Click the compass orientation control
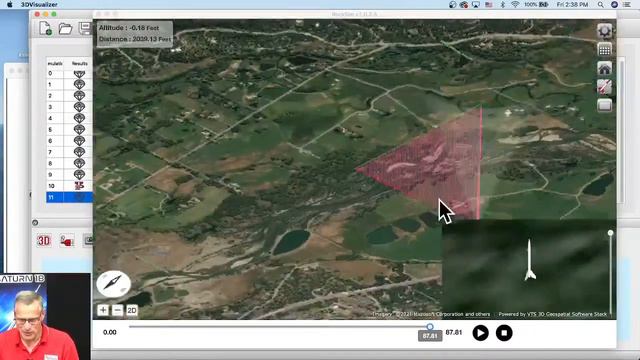Viewport: 640px width, 360px height. coord(113,283)
